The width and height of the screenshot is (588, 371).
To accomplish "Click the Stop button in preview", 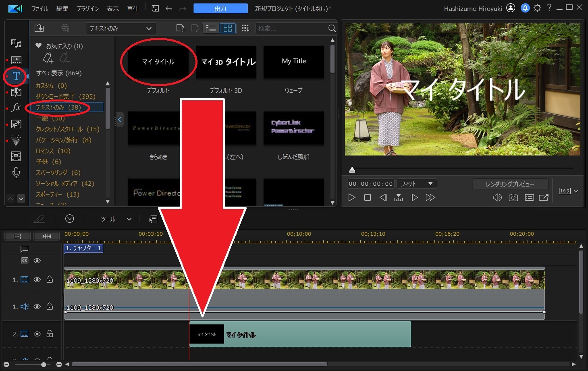I will pos(367,197).
